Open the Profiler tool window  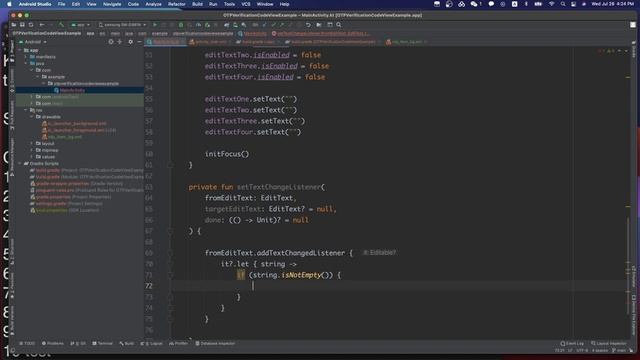(178, 344)
